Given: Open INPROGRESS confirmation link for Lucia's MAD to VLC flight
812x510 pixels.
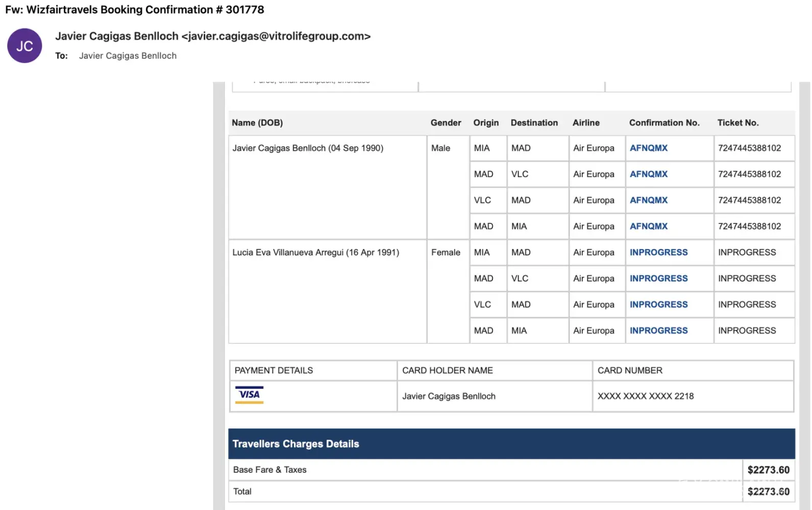Looking at the screenshot, I should tap(659, 278).
